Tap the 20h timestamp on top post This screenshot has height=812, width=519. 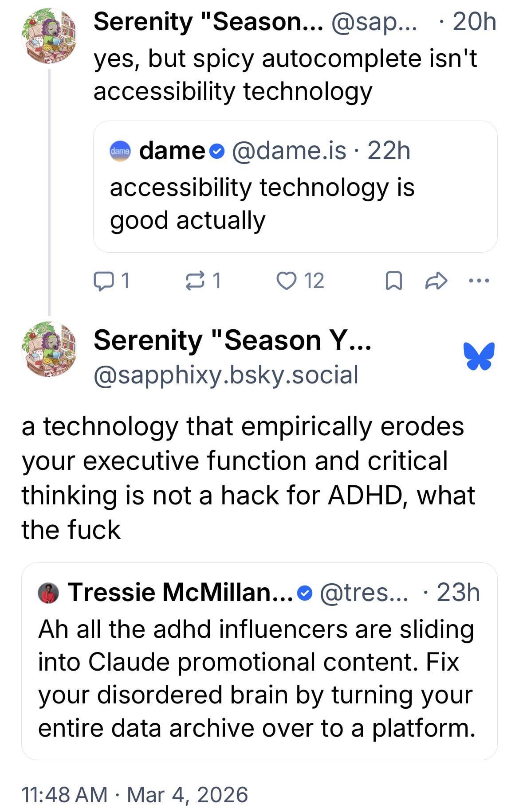point(473,21)
